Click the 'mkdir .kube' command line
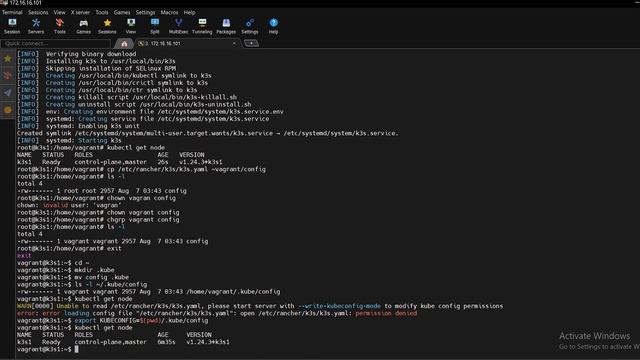Image resolution: width=640 pixels, height=360 pixels. point(66,270)
